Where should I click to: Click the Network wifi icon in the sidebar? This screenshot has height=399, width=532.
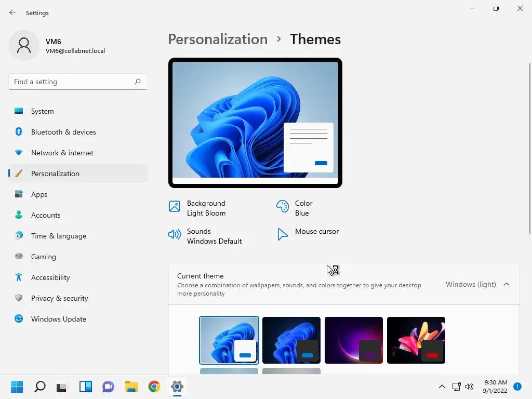tap(19, 153)
